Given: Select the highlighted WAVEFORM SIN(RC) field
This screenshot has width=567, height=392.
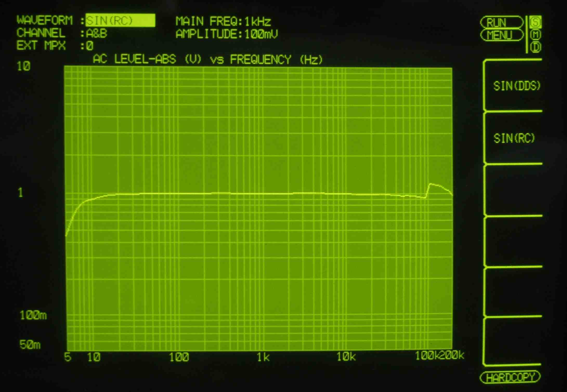Looking at the screenshot, I should coord(120,21).
